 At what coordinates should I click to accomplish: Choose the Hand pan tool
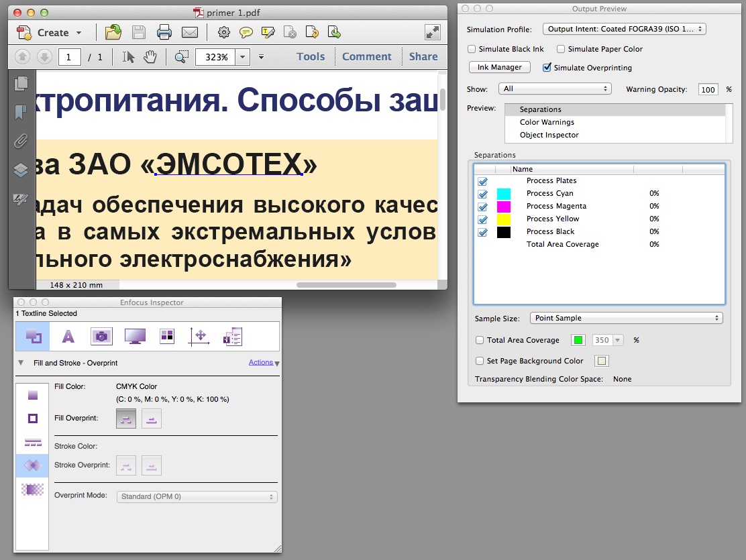pyautogui.click(x=150, y=57)
